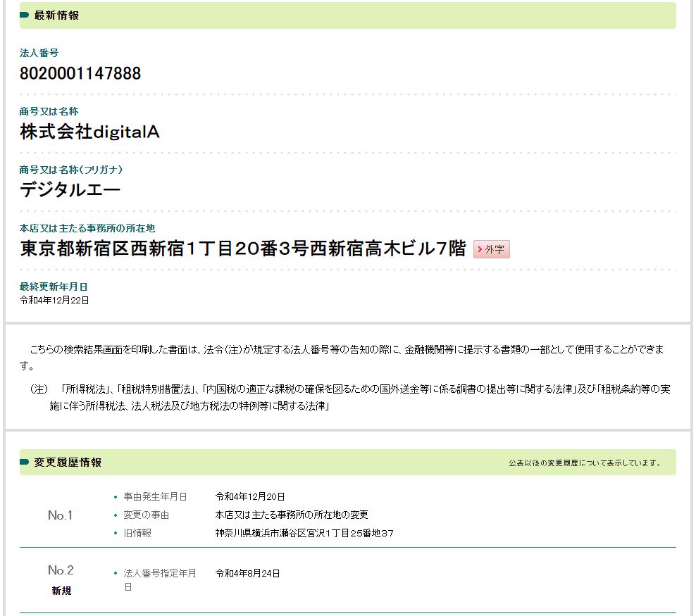The width and height of the screenshot is (696, 616).
Task: Click the No.1 history entry label
Action: tap(61, 515)
